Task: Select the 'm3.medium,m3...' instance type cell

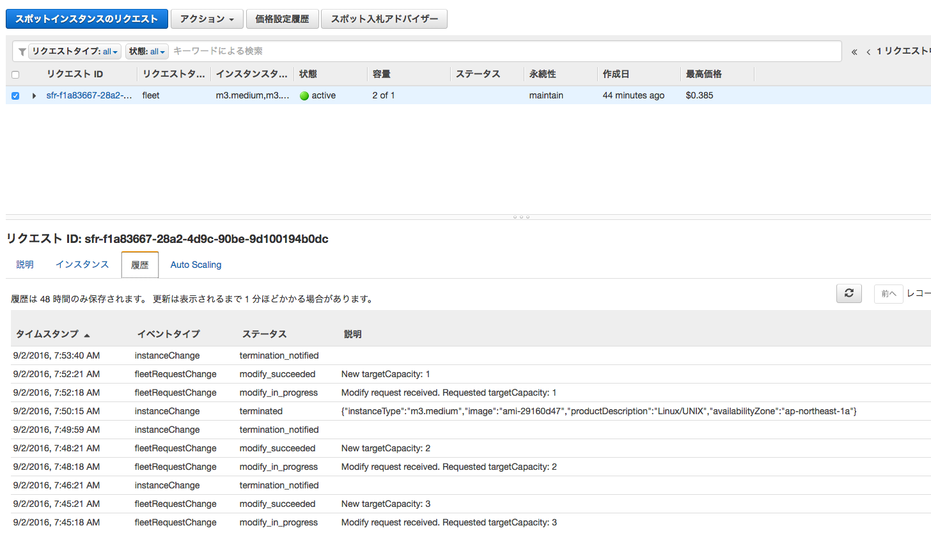Action: point(253,95)
